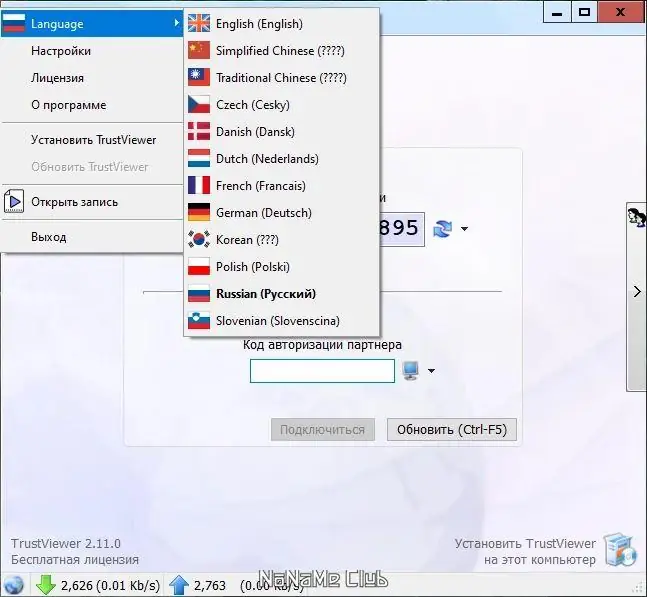Click the Danish flag icon
The image size is (647, 597).
pos(199,131)
